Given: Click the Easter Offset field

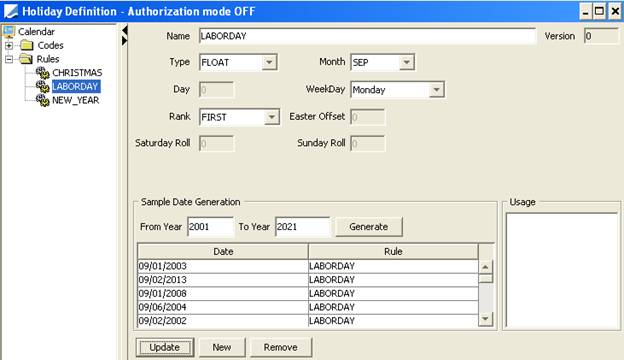Looking at the screenshot, I should [x=368, y=117].
